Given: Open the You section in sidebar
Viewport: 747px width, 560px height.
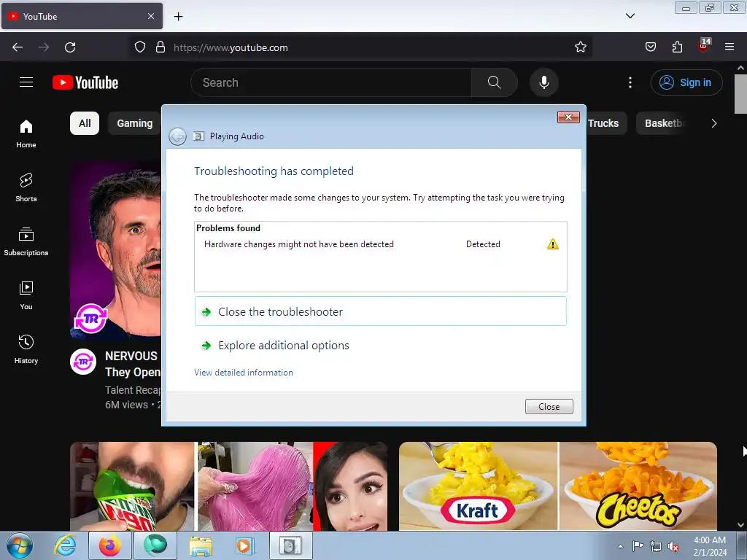Looking at the screenshot, I should pyautogui.click(x=26, y=295).
